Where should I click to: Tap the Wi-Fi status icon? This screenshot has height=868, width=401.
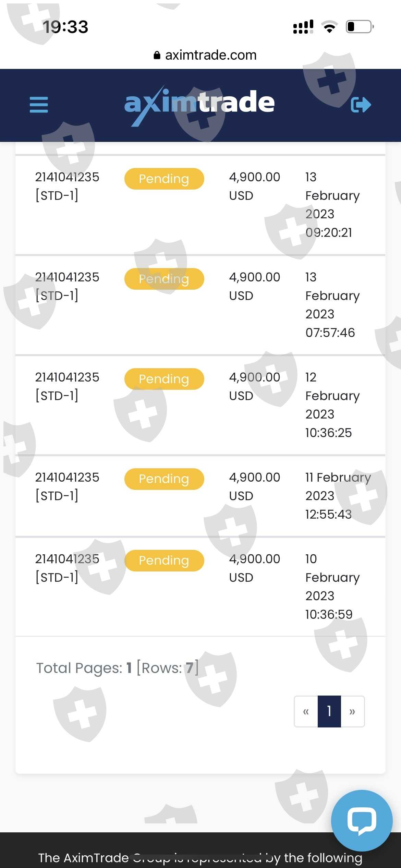329,27
